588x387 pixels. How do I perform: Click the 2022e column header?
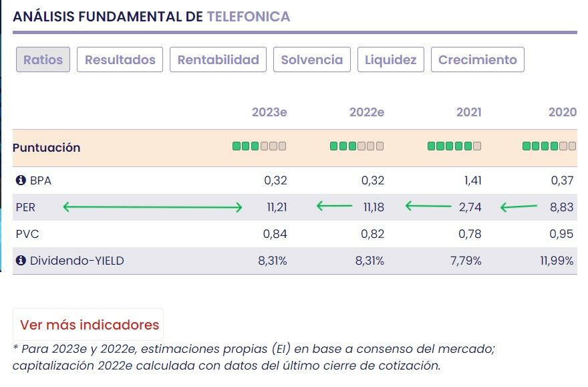[367, 112]
